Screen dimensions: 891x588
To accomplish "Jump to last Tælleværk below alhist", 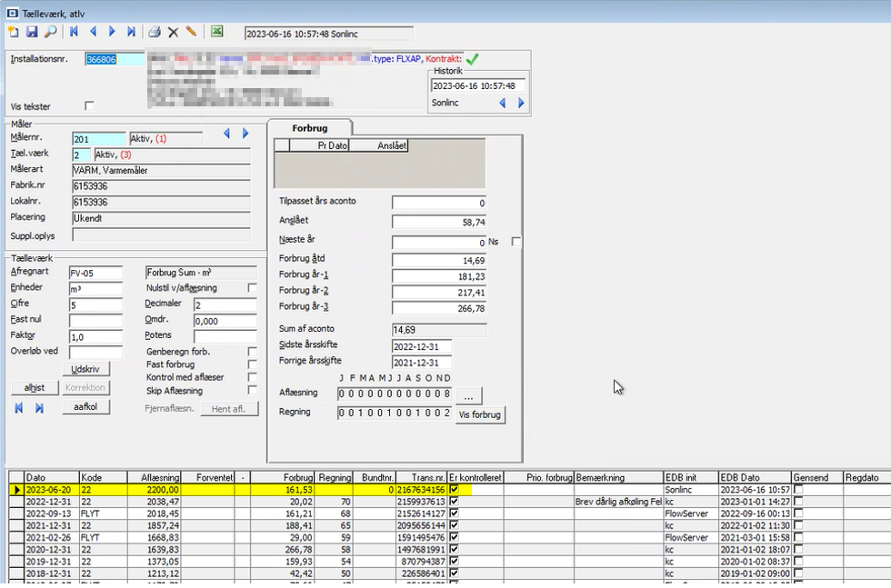I will click(39, 408).
